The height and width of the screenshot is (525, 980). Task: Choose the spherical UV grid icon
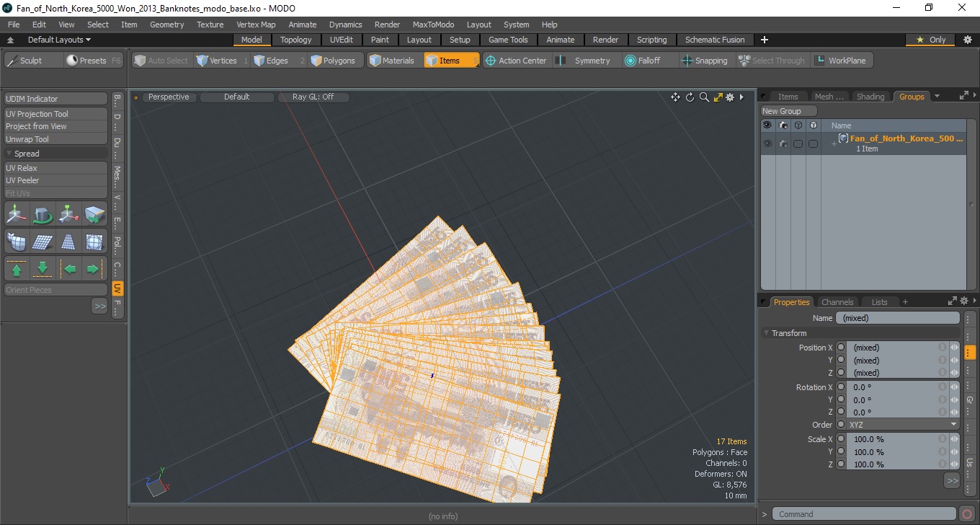95,242
